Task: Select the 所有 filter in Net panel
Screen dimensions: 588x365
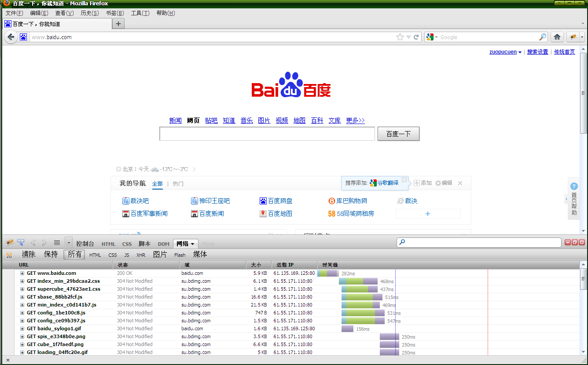Action: (75, 254)
